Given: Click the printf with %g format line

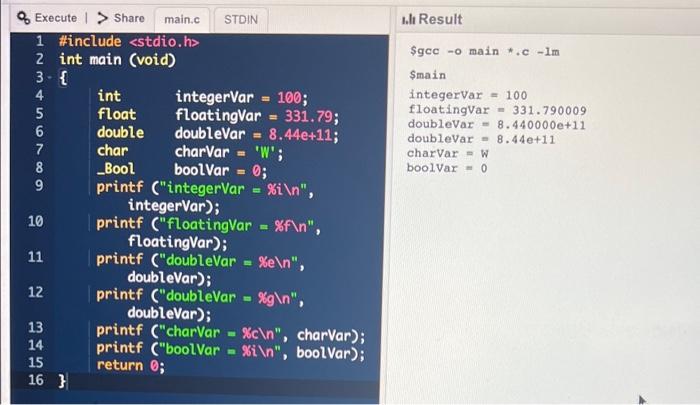Looking at the screenshot, I should (200, 305).
